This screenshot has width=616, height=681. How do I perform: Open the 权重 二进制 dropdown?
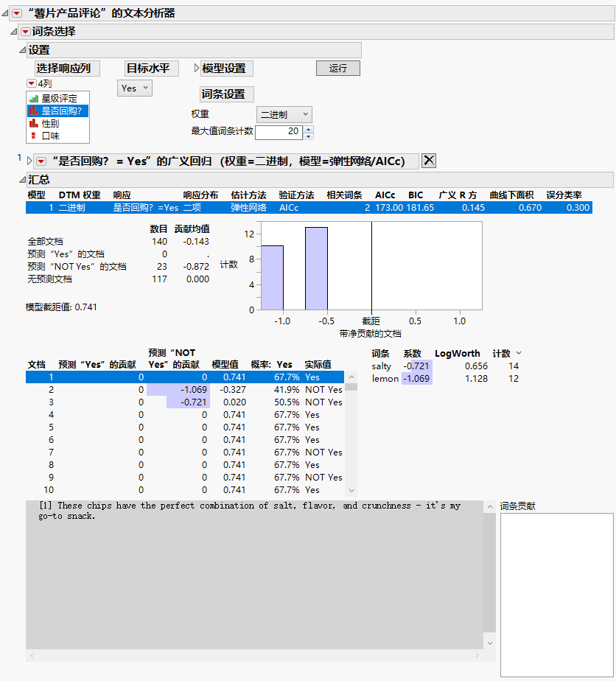(x=284, y=115)
